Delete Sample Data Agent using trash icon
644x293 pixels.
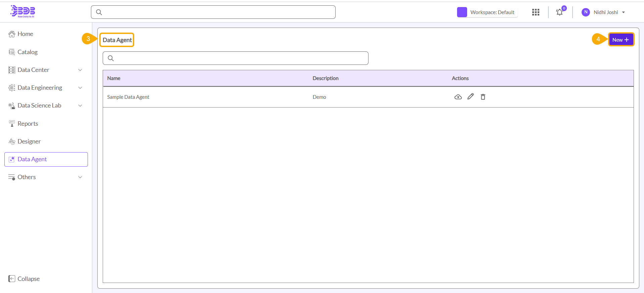[483, 97]
